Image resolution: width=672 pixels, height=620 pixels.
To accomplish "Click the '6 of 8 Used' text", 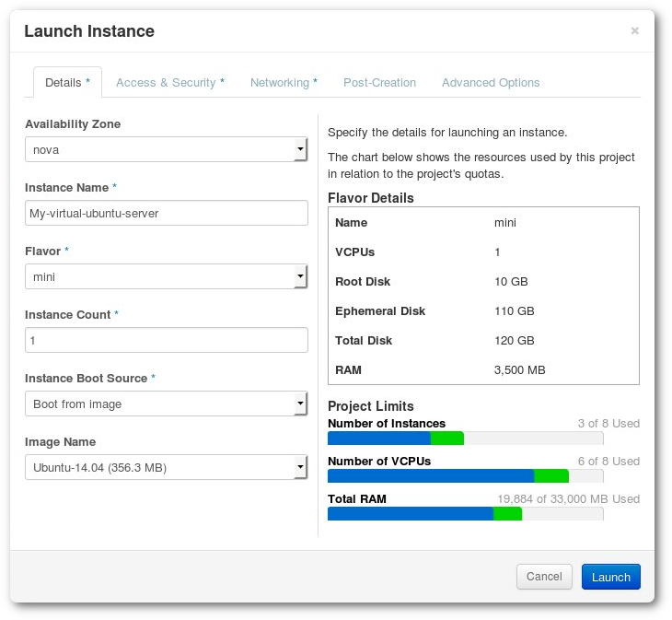I will 608,462.
